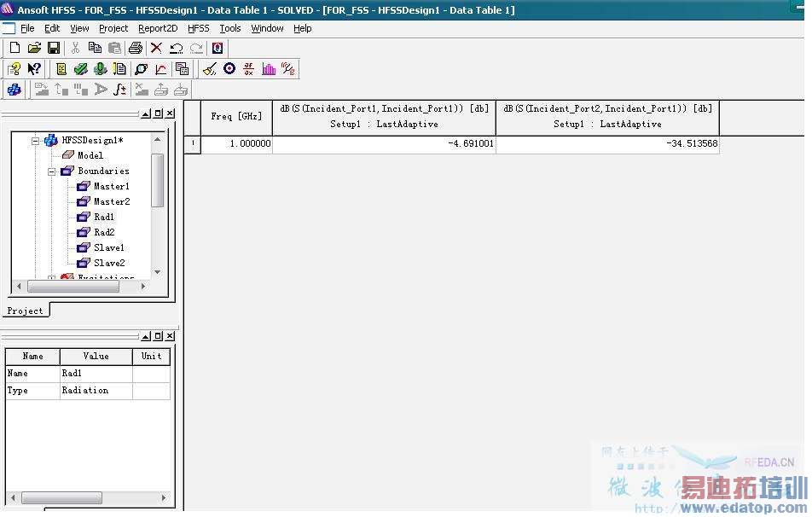Screen dimensions: 812x517
Task: Open the data table windows icon
Action: coord(182,69)
